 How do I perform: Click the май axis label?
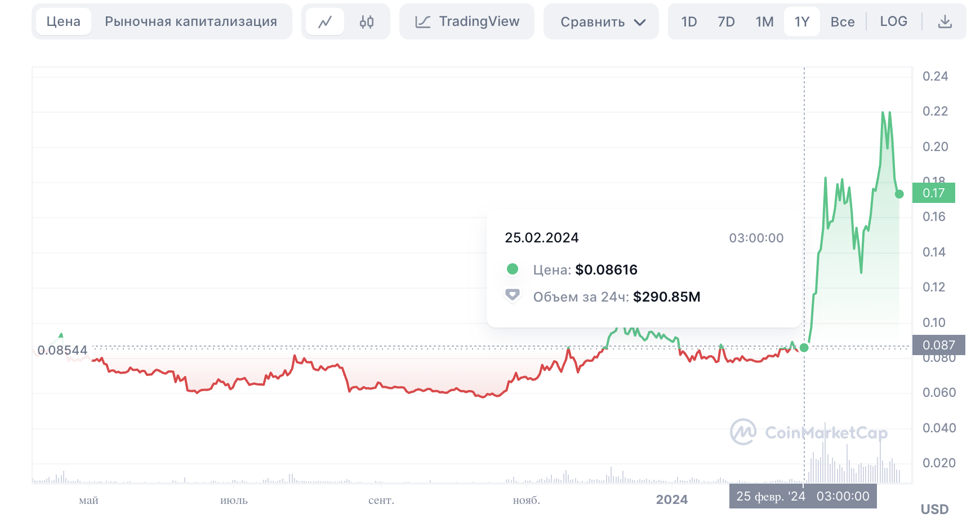click(x=88, y=500)
